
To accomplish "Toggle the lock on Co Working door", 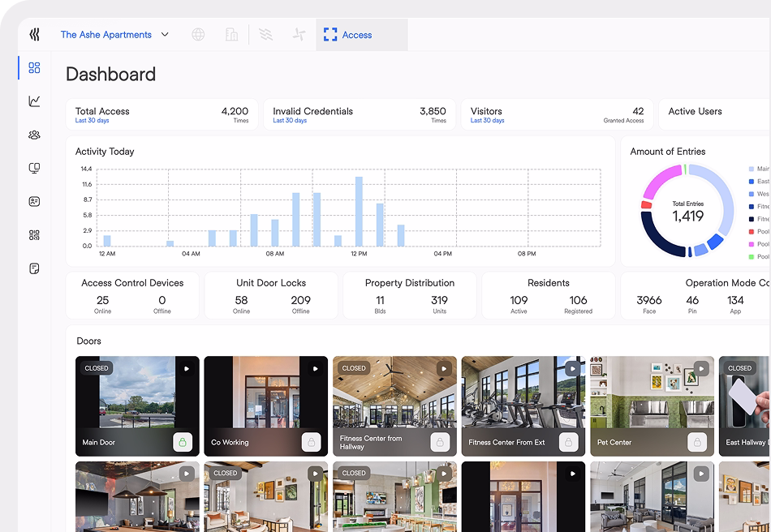I will [x=312, y=442].
